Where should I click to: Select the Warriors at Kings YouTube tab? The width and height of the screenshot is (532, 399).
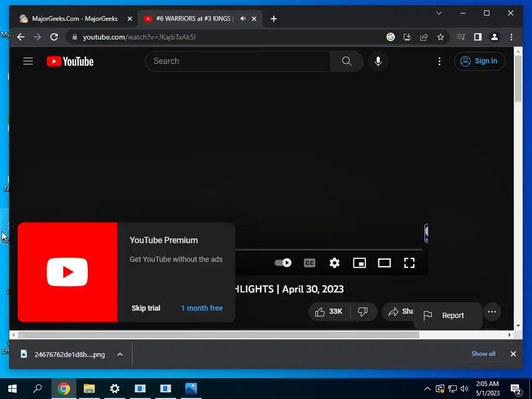pos(194,19)
